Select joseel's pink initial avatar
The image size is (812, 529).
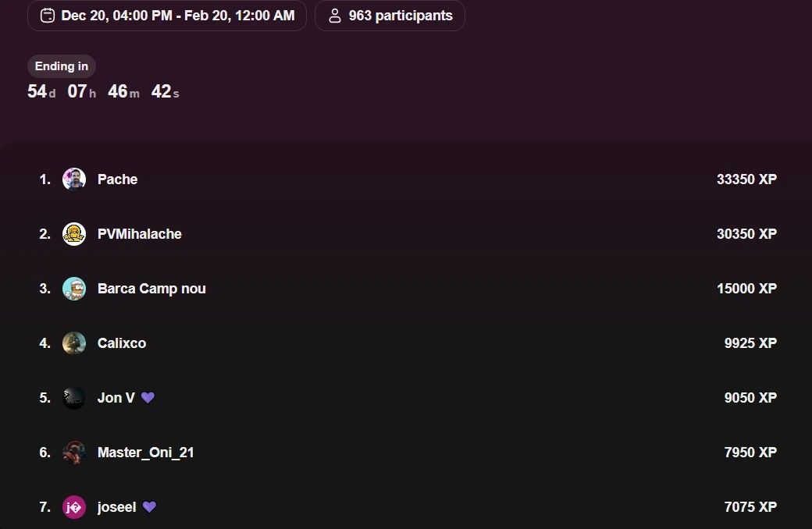(74, 507)
